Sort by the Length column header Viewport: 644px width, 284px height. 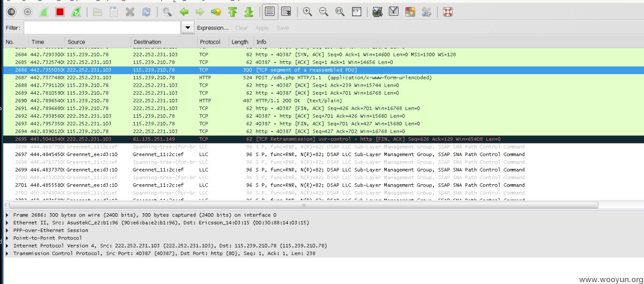coord(241,42)
